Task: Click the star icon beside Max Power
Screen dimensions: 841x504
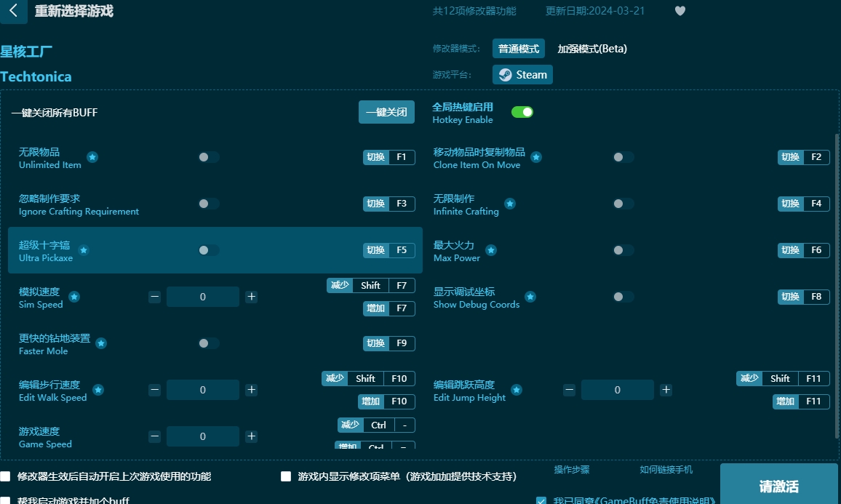Action: click(x=491, y=250)
